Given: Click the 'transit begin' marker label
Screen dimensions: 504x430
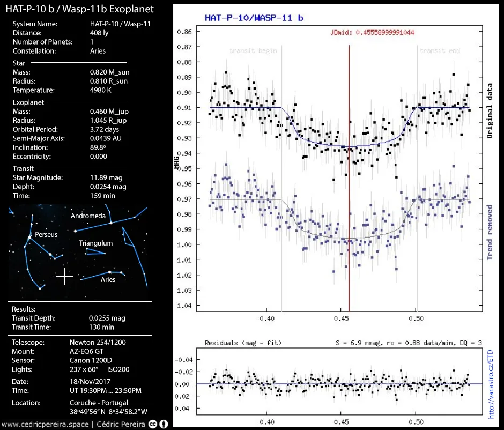Looking at the screenshot, I should (x=253, y=51).
